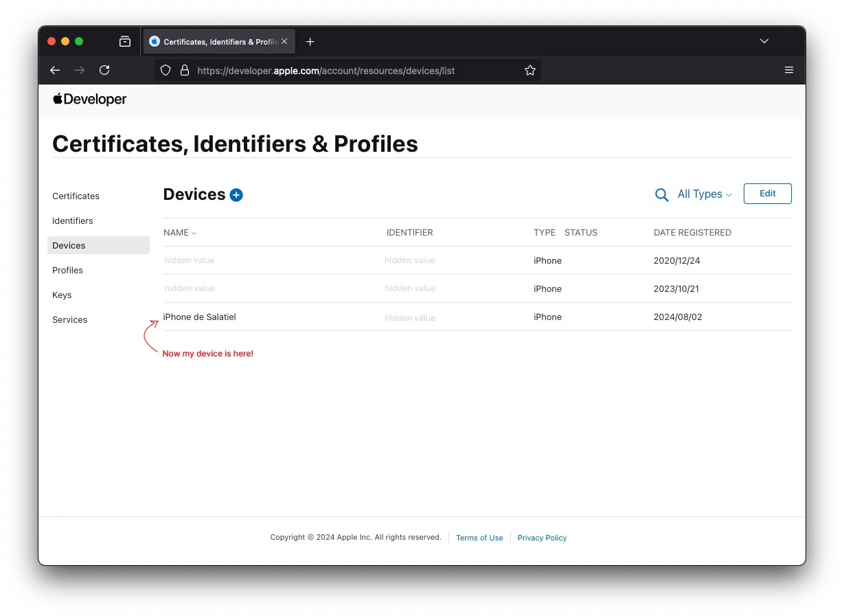Open the Terms of Use link

[x=479, y=538]
